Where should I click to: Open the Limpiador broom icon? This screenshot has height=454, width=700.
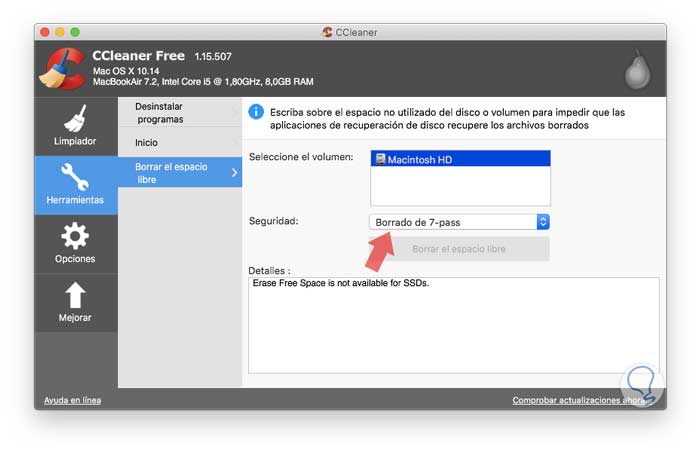click(x=75, y=118)
